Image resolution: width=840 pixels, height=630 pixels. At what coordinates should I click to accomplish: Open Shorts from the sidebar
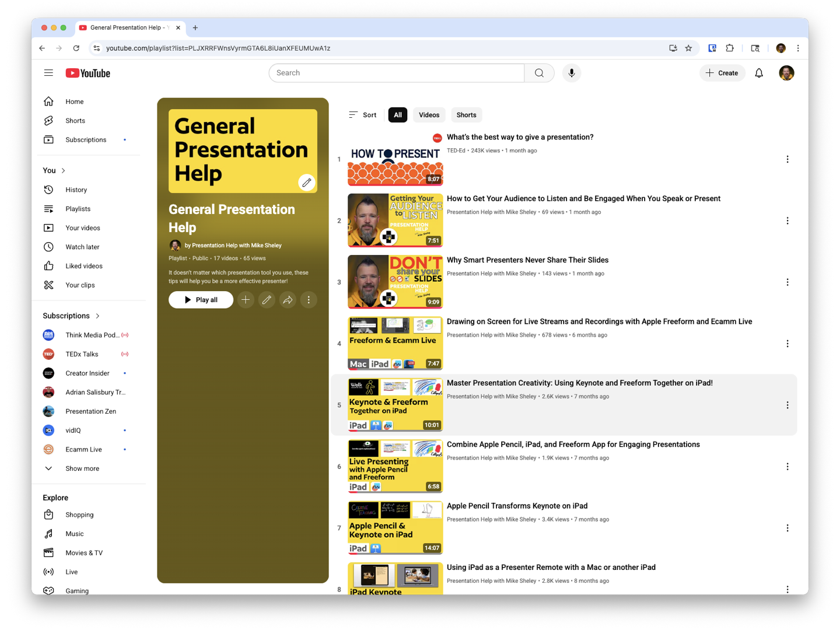[89, 121]
